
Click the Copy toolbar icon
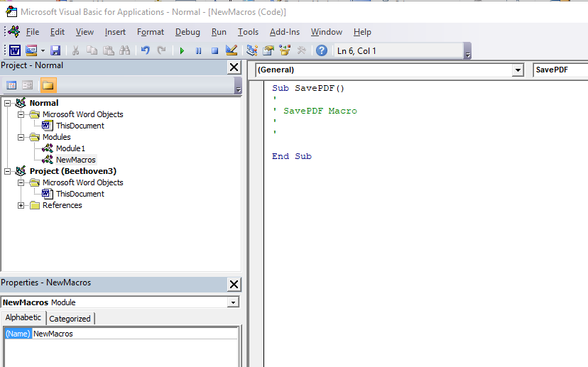(x=92, y=50)
